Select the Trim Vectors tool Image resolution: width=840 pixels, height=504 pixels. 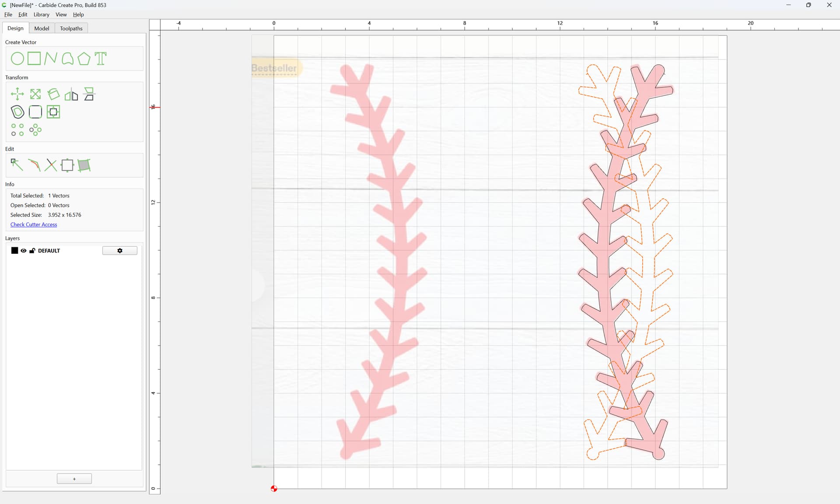pyautogui.click(x=51, y=165)
